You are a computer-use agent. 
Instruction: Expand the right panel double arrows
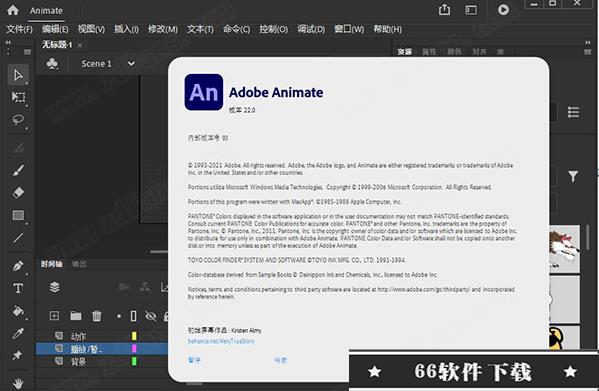pos(588,42)
